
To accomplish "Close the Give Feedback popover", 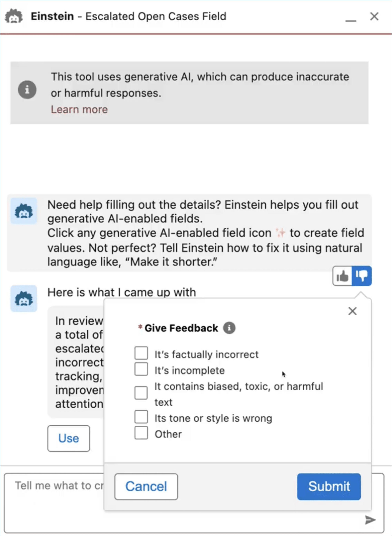I will tap(352, 311).
